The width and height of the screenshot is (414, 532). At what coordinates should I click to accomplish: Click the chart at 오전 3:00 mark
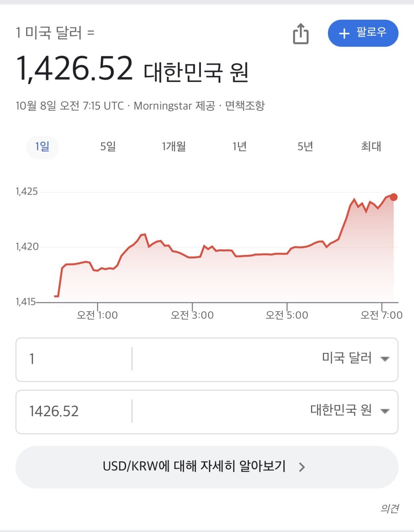tap(192, 257)
